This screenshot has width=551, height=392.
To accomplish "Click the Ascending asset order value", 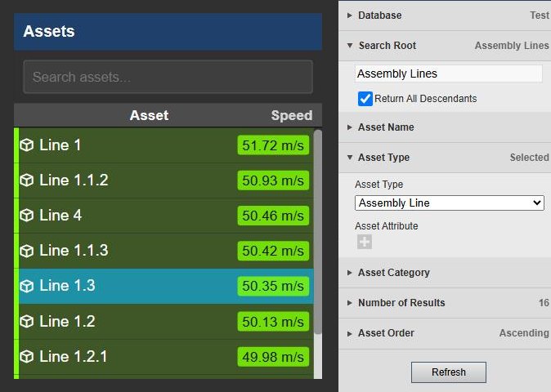I will (x=524, y=333).
